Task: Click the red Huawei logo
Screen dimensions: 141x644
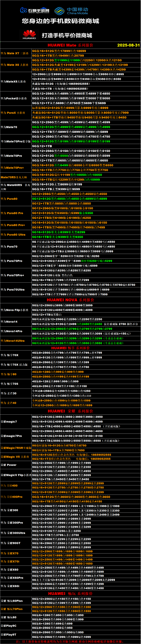Action: (x=29, y=35)
